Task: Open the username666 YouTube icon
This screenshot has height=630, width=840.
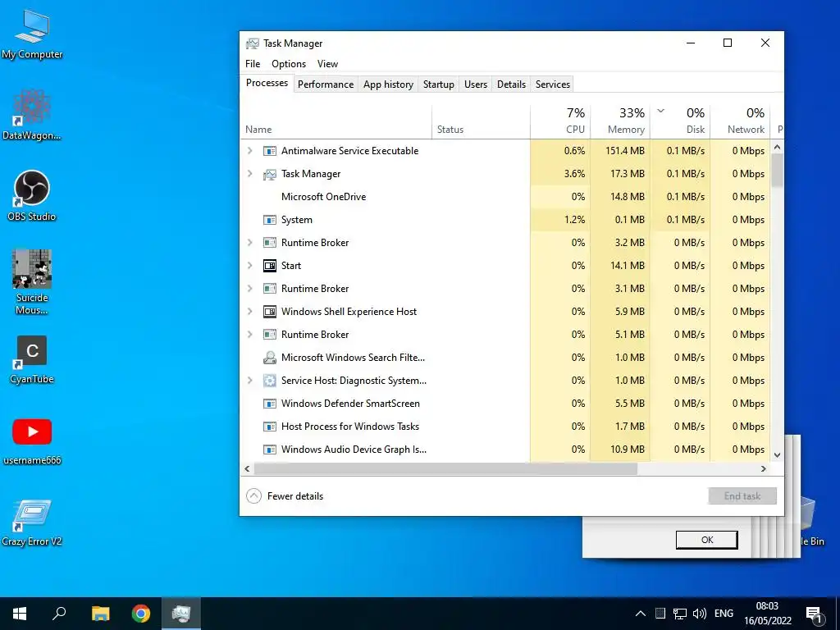Action: click(32, 441)
